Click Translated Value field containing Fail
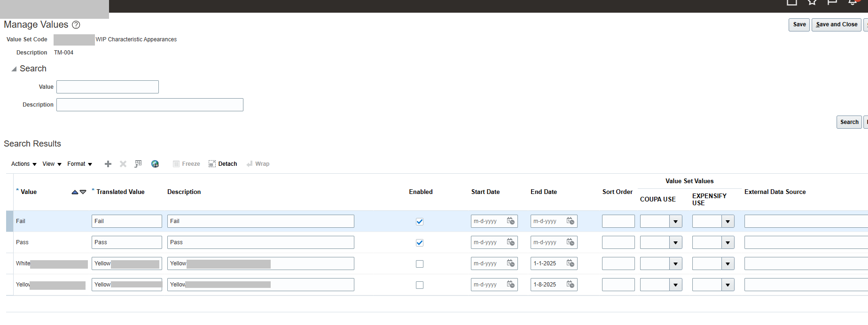868x325 pixels. [127, 221]
